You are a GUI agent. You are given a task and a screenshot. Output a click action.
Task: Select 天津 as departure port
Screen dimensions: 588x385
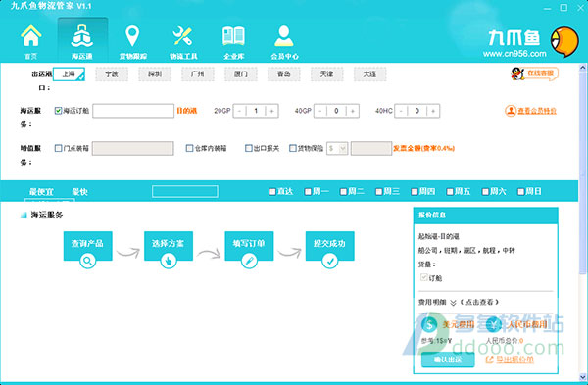click(327, 73)
